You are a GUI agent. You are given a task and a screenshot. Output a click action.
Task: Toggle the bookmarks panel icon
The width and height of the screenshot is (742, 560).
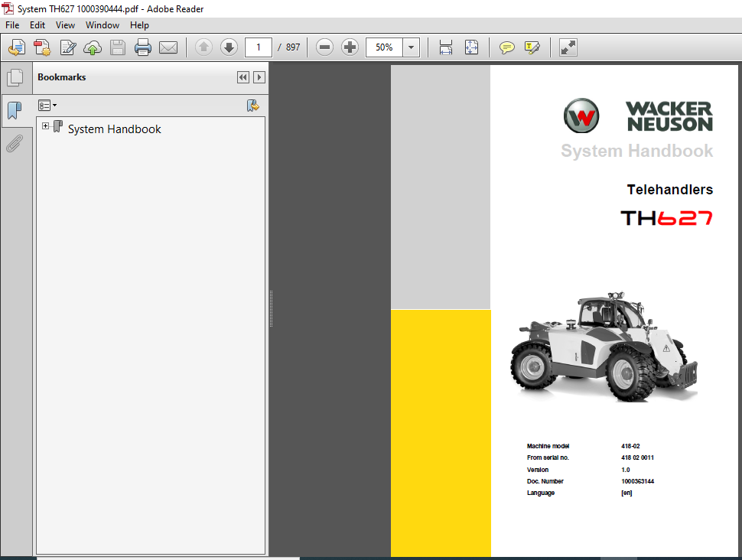click(15, 111)
